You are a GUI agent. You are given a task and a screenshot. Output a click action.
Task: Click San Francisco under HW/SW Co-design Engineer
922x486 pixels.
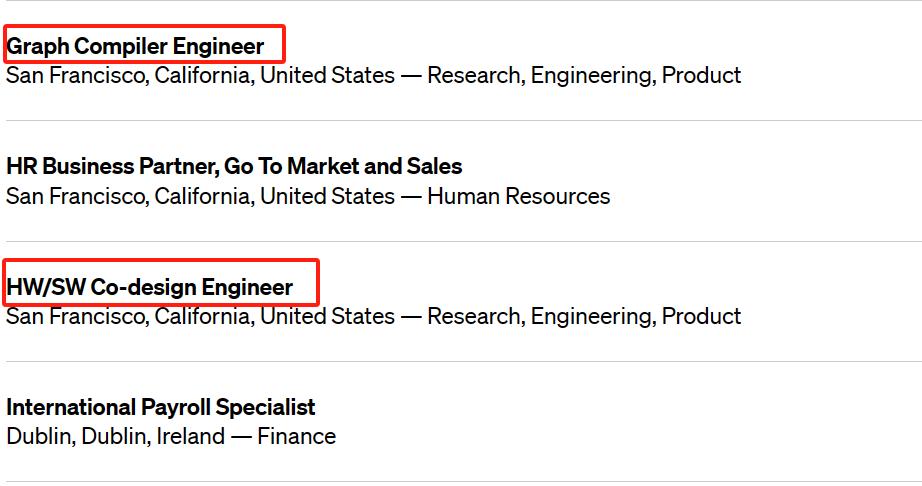pyautogui.click(x=77, y=316)
